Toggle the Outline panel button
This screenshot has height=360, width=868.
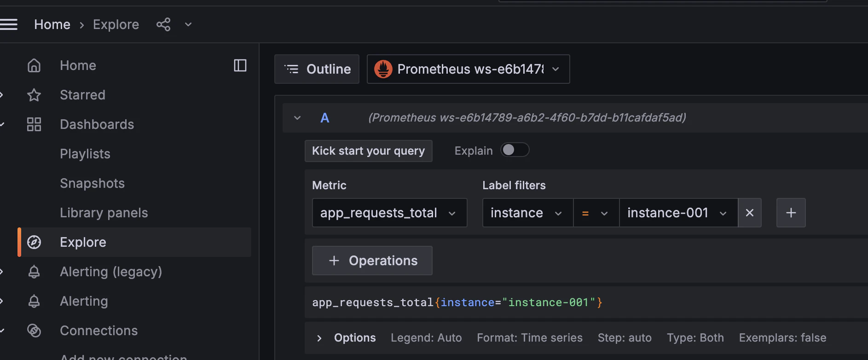tap(317, 69)
